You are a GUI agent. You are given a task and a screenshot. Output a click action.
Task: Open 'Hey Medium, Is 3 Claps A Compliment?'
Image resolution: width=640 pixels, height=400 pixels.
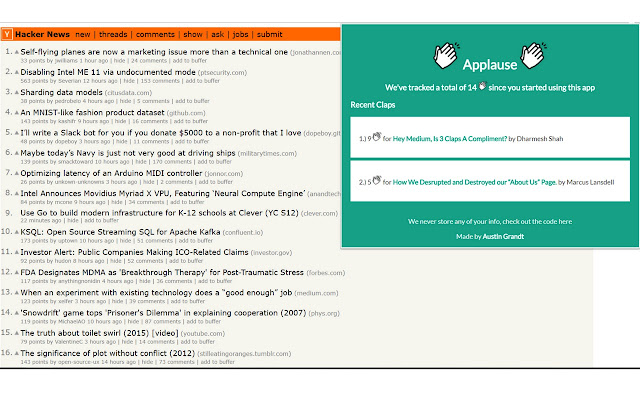(450, 139)
